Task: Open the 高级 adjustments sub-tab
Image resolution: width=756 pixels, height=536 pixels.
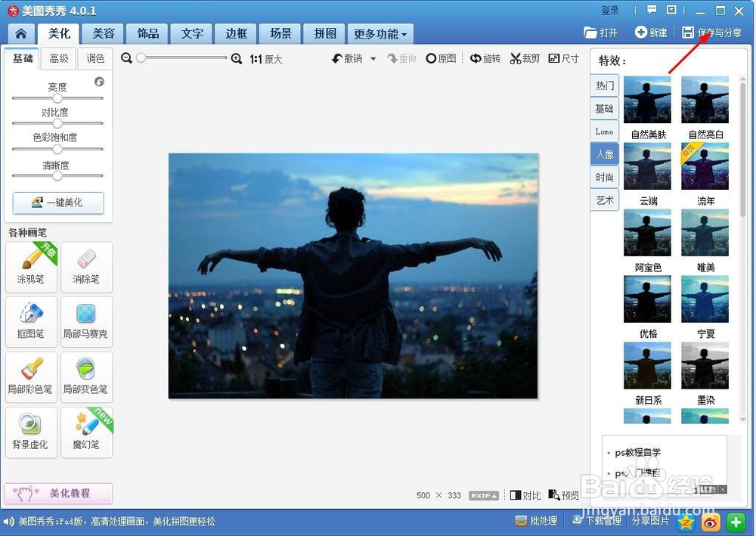Action: pyautogui.click(x=59, y=59)
